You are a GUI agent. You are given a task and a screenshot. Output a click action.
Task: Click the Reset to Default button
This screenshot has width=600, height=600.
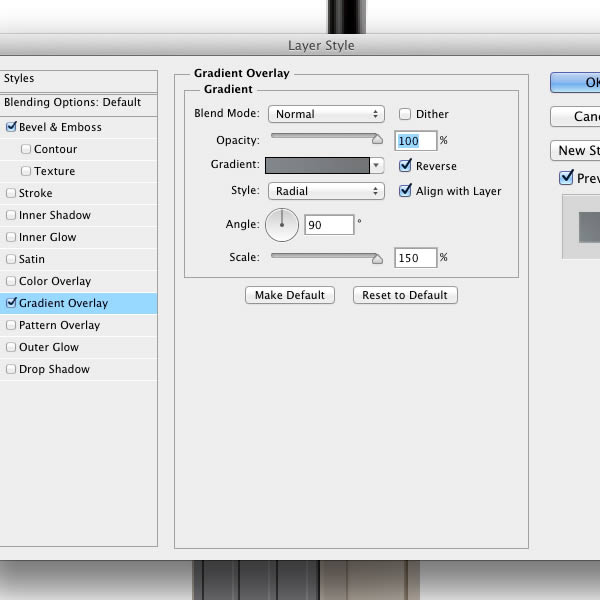405,295
